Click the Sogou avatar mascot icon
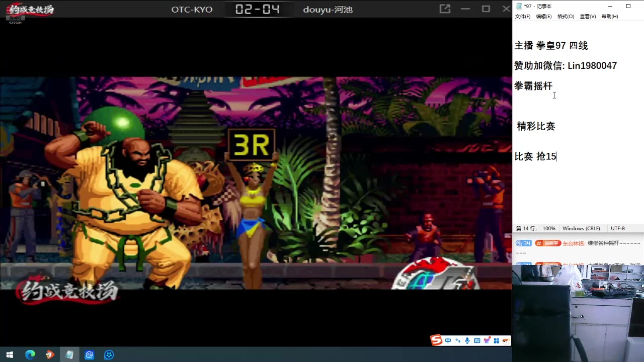Image resolution: width=644 pixels, height=362 pixels. (x=505, y=340)
